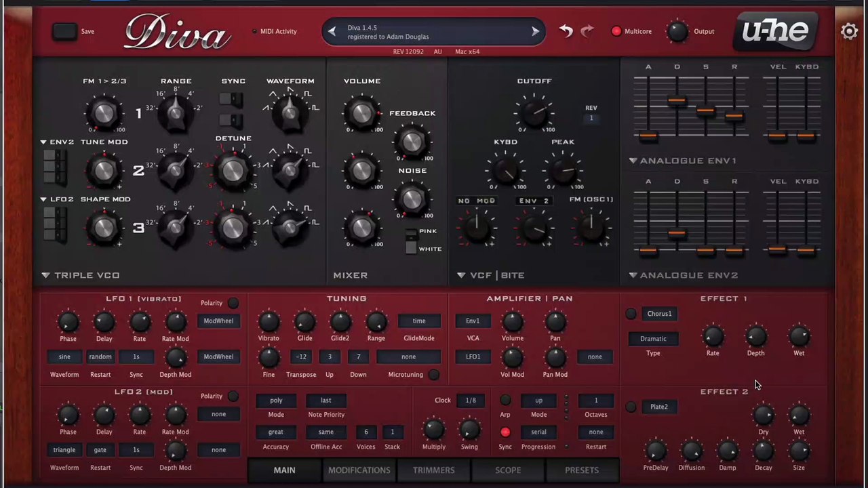Open the settings gear icon
The width and height of the screenshot is (868, 488).
coord(849,31)
